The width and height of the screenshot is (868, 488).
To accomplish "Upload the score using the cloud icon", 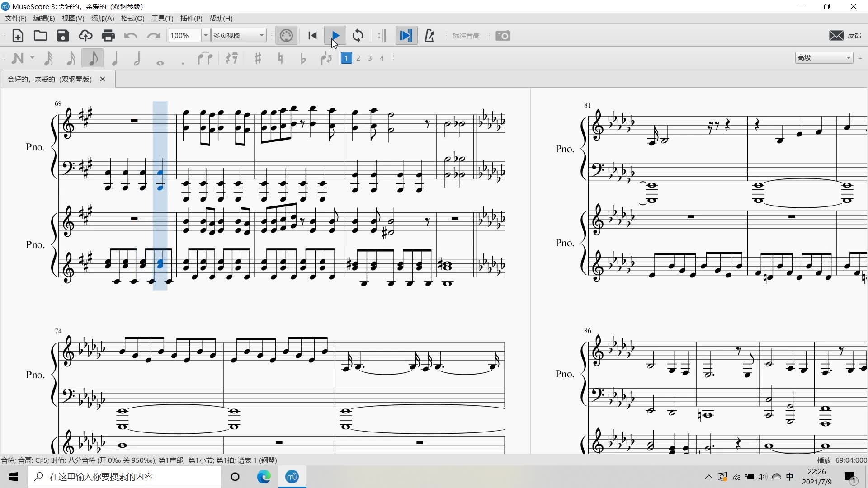I will coord(85,36).
